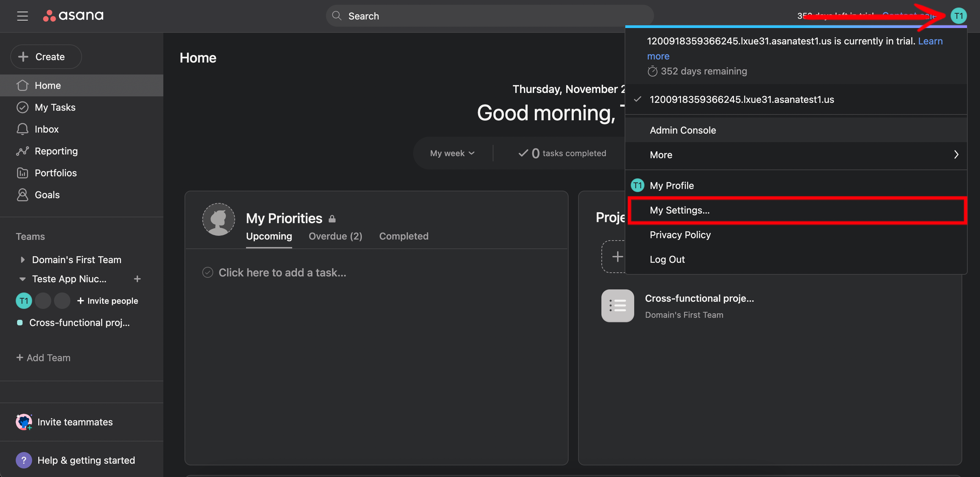The height and width of the screenshot is (477, 980).
Task: Mark the new task checkbox complete
Action: [x=208, y=272]
